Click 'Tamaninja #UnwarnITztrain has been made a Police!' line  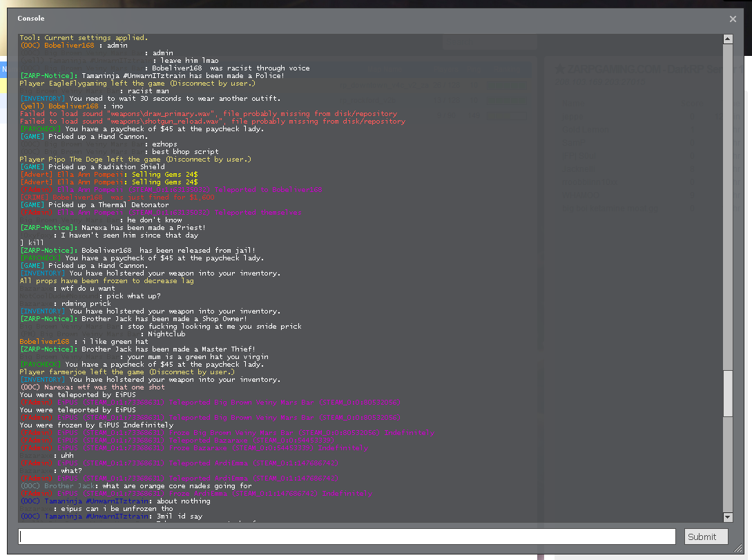click(x=152, y=76)
